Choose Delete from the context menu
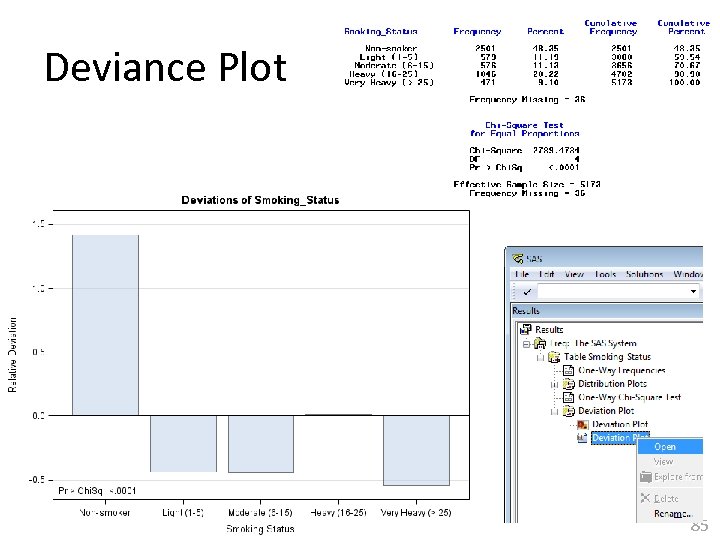720x540 pixels. (671, 498)
